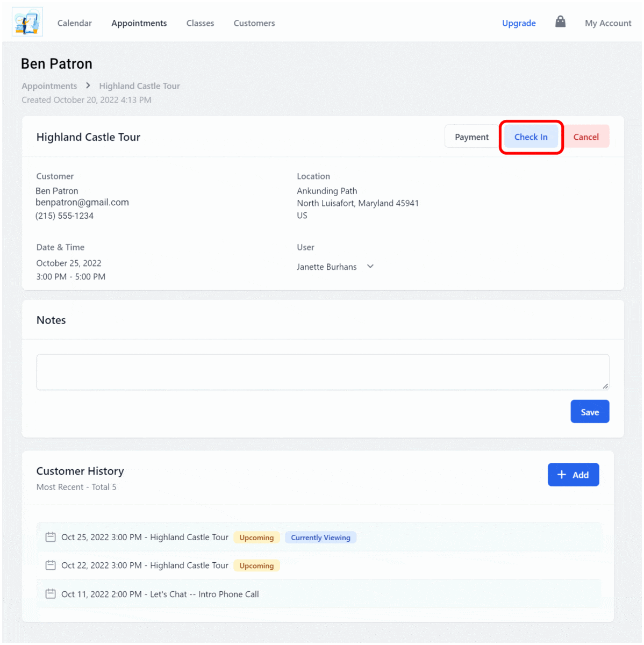
Task: Click the Ben Patron page heading
Action: click(x=56, y=63)
